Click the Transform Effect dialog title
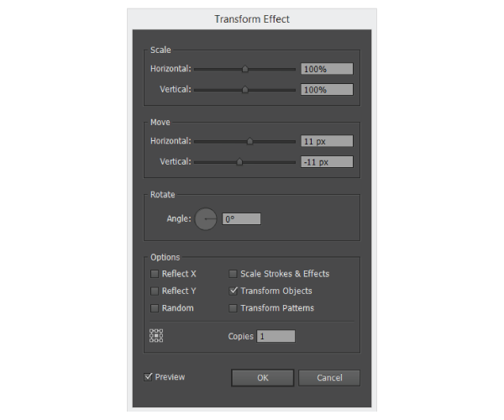 (252, 19)
